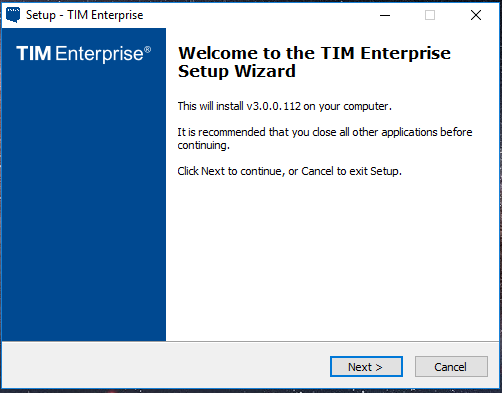Close the Setup wizard with X

pos(476,15)
